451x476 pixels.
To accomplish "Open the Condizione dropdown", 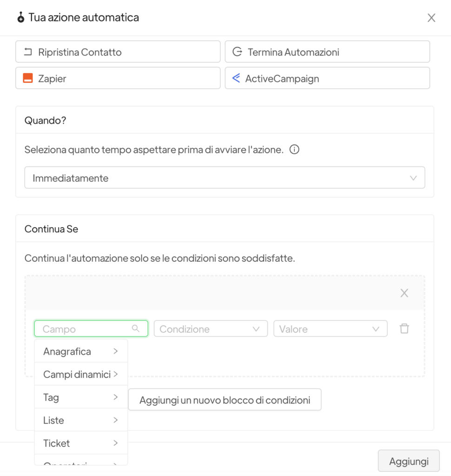I will 211,329.
